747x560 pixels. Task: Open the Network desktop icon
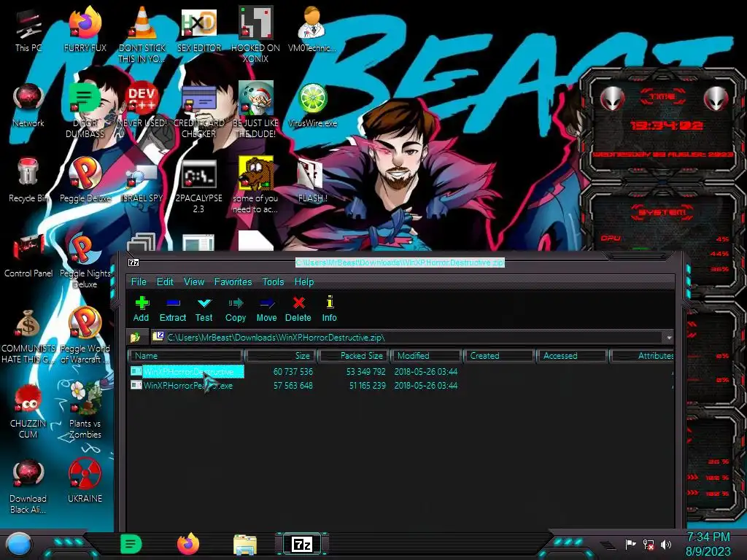[28, 106]
